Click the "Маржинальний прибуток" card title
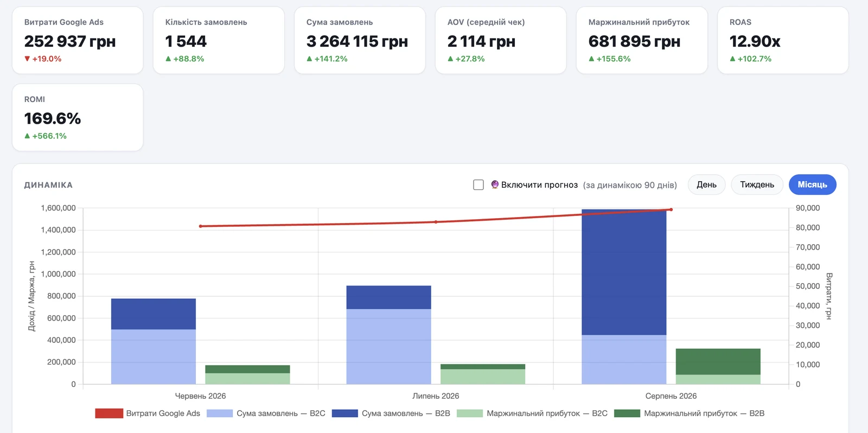 pos(639,22)
